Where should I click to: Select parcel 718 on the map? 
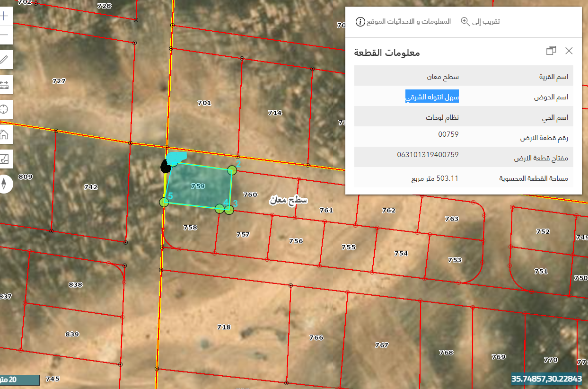tap(224, 327)
